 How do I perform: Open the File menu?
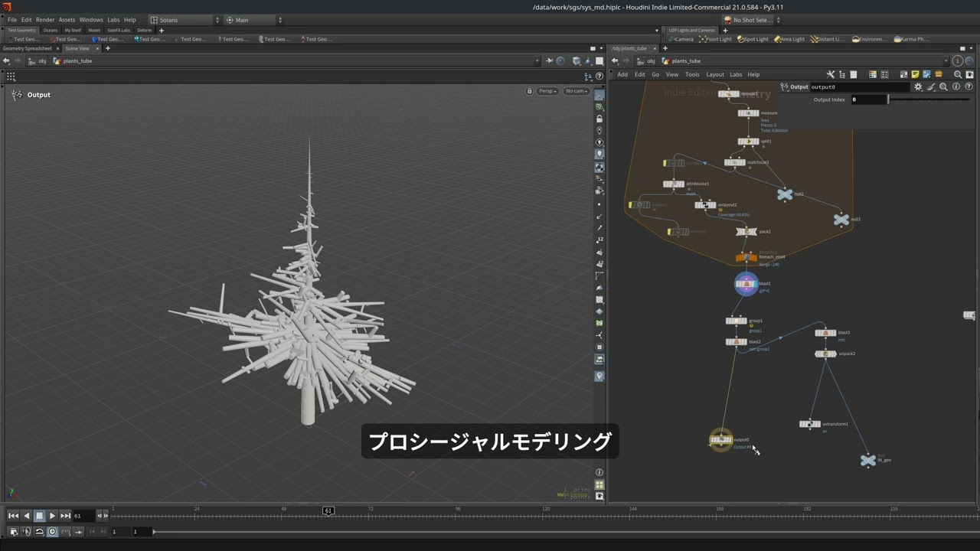tap(11, 20)
